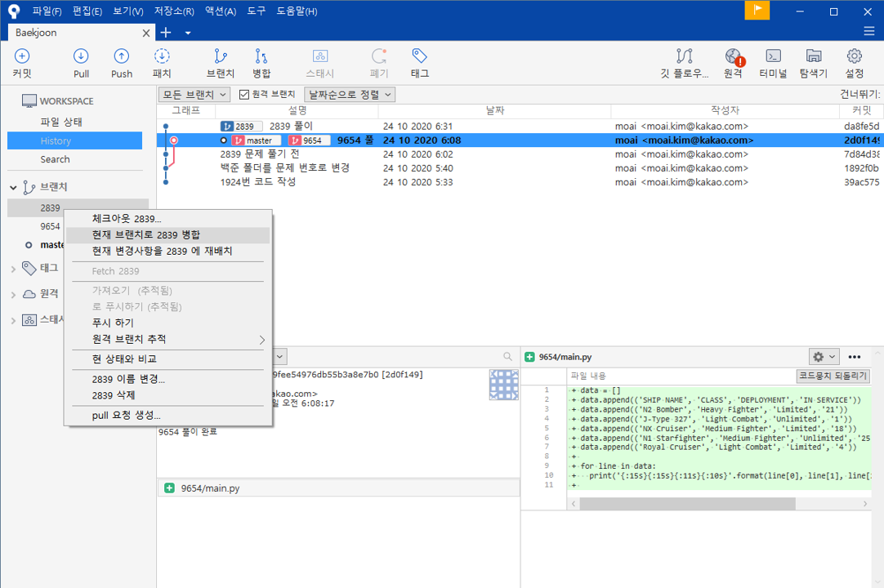This screenshot has width=884, height=588.
Task: Open the 터미널 (Terminal) toolbar tool
Action: pos(773,63)
